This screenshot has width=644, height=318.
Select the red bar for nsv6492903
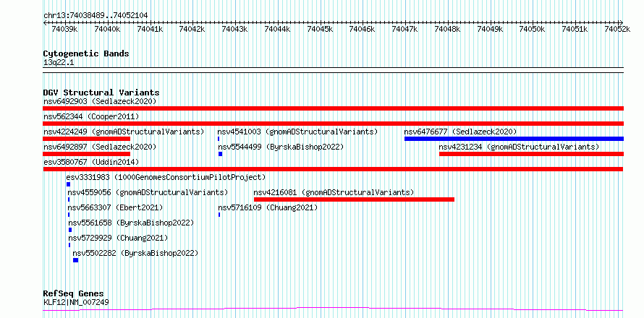coord(333,108)
